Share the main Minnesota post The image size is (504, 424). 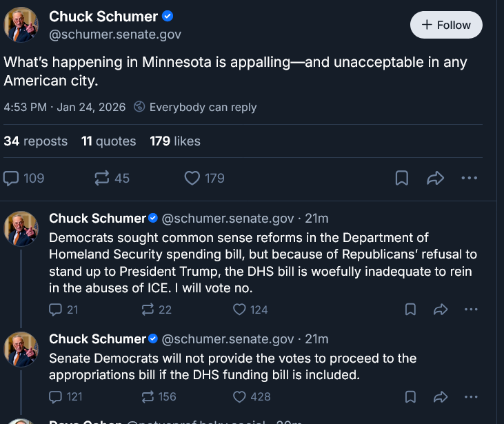coord(435,178)
